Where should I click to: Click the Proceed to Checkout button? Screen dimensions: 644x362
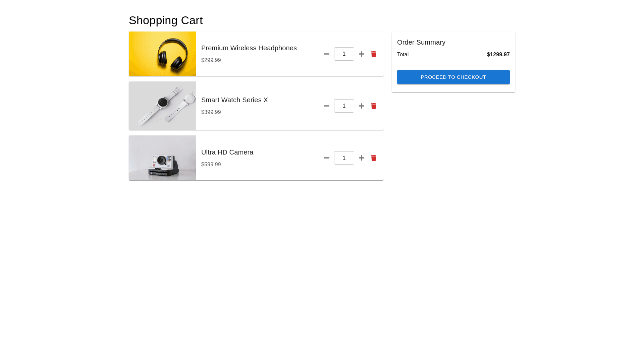click(x=453, y=77)
